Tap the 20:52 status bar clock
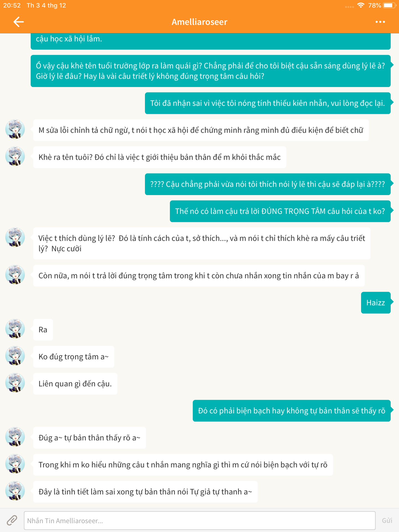This screenshot has width=399, height=532. [12, 5]
